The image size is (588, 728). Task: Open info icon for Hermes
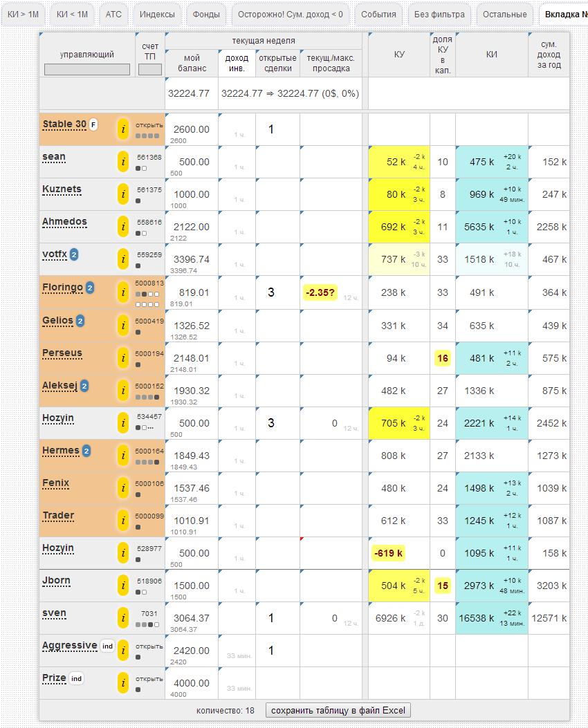[123, 456]
